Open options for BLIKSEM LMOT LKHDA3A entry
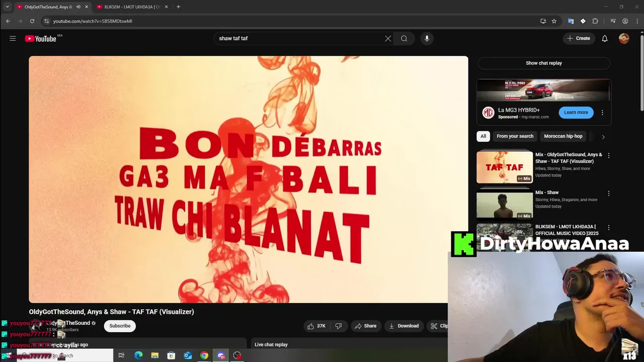This screenshot has width=644, height=362. pos(609,227)
